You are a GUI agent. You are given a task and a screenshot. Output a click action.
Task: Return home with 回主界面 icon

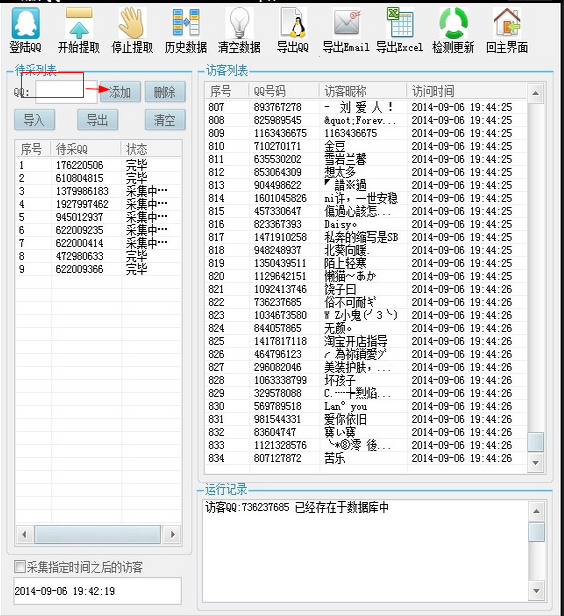coord(507,24)
